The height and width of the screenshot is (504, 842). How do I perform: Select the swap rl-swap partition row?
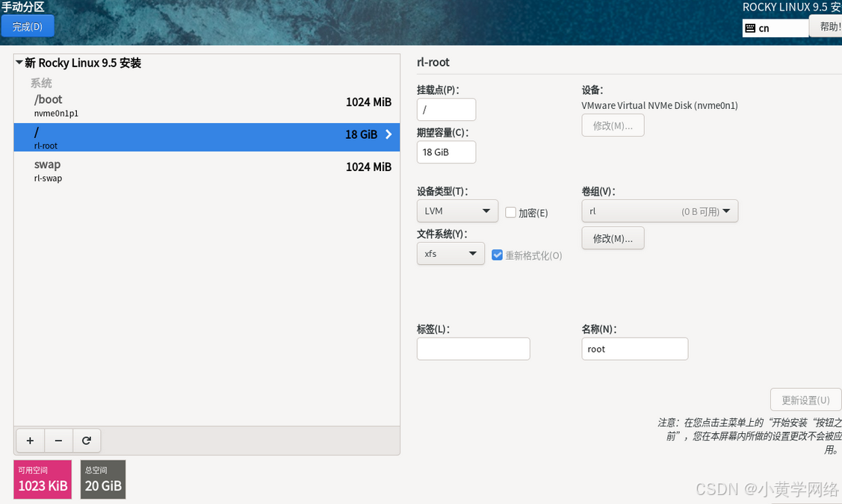click(207, 170)
